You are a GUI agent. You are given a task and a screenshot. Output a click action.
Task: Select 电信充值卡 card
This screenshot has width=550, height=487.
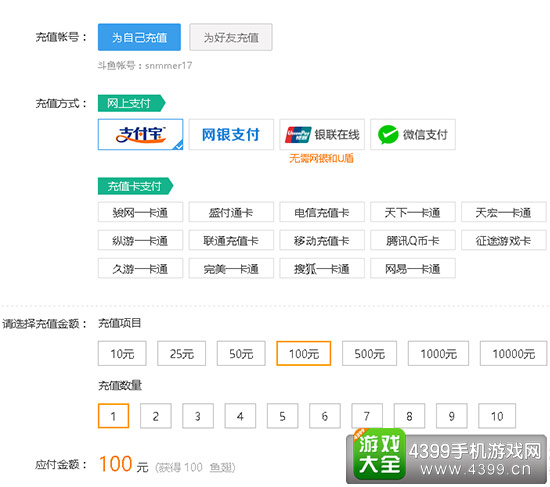click(322, 212)
